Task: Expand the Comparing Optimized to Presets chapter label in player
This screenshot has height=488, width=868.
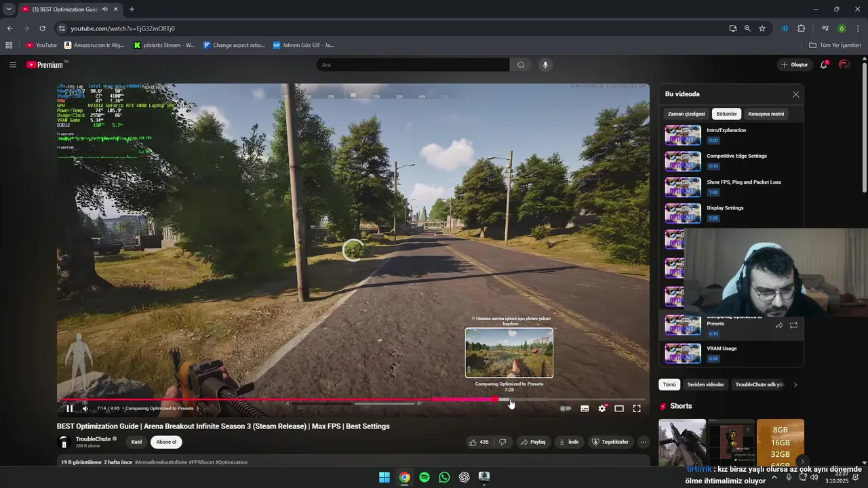Action: coord(162,409)
